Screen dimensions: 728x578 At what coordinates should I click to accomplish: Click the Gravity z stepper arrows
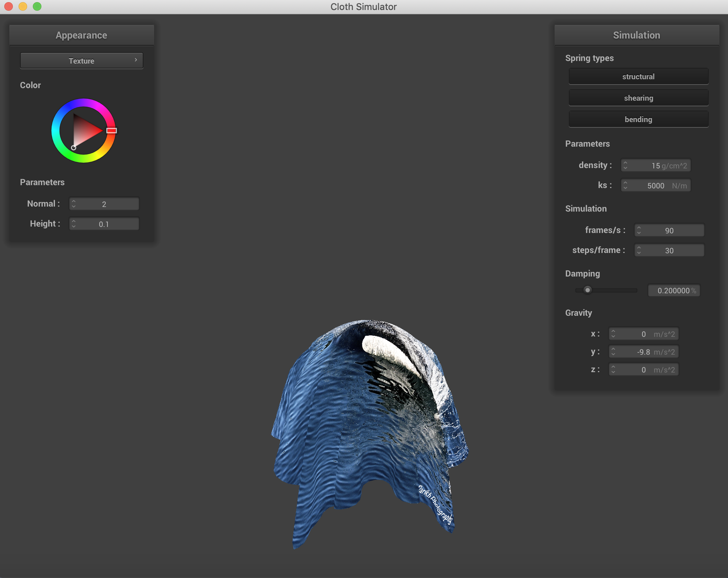613,370
